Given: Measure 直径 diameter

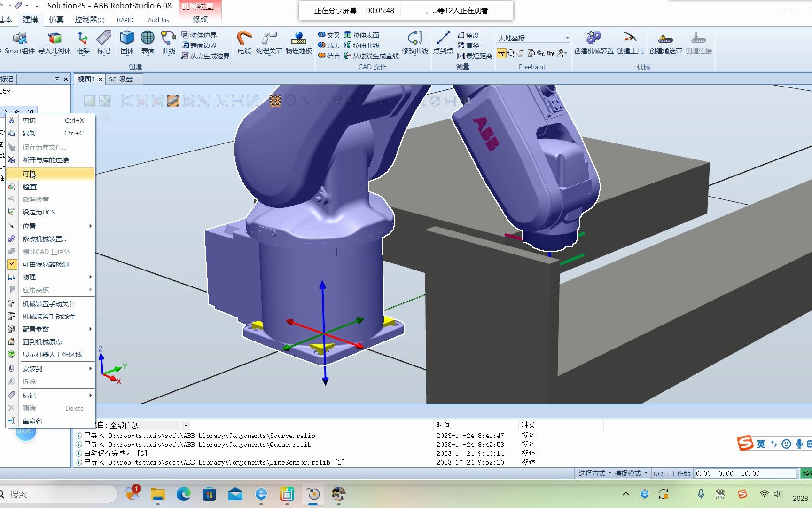Looking at the screenshot, I should (468, 46).
